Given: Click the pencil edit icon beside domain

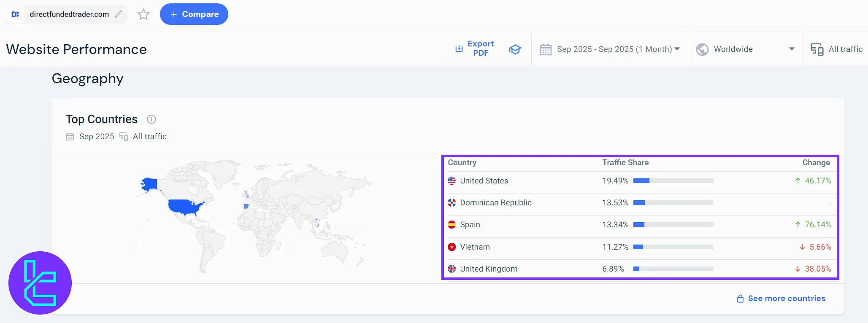Looking at the screenshot, I should click(x=119, y=14).
